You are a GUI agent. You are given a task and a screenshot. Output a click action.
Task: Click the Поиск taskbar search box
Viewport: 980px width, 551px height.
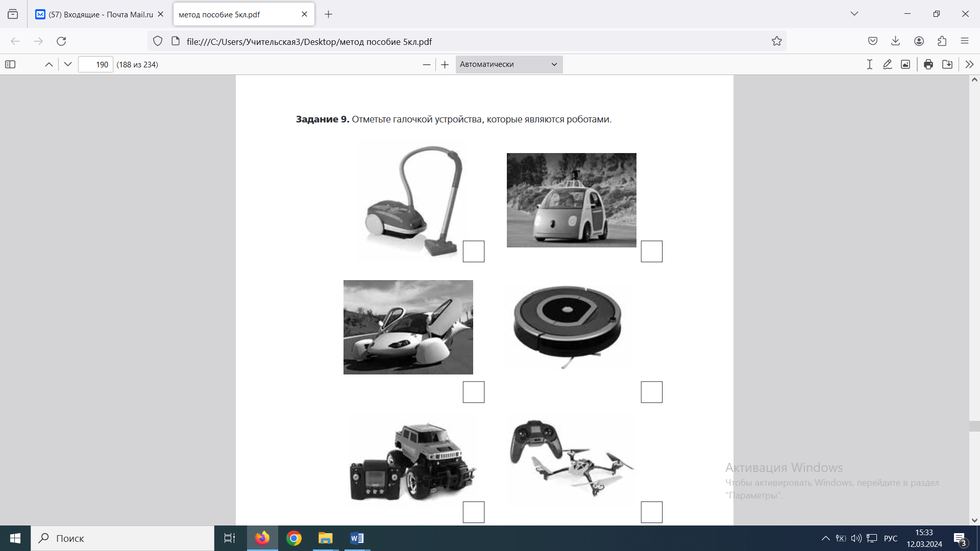coord(122,538)
